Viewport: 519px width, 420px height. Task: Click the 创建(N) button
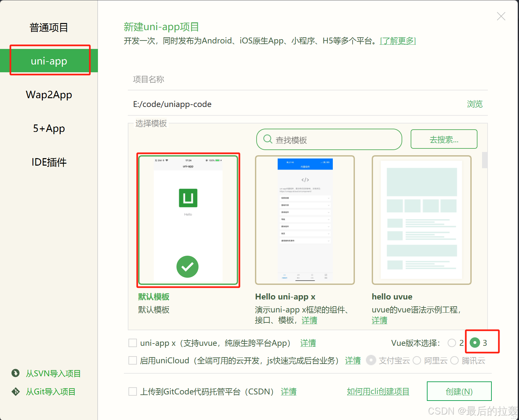tap(459, 391)
